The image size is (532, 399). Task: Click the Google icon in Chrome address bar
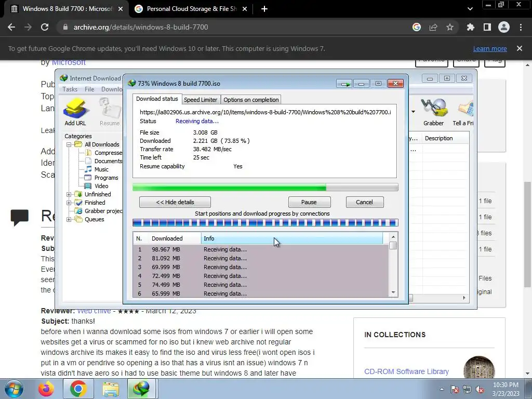[x=417, y=27]
